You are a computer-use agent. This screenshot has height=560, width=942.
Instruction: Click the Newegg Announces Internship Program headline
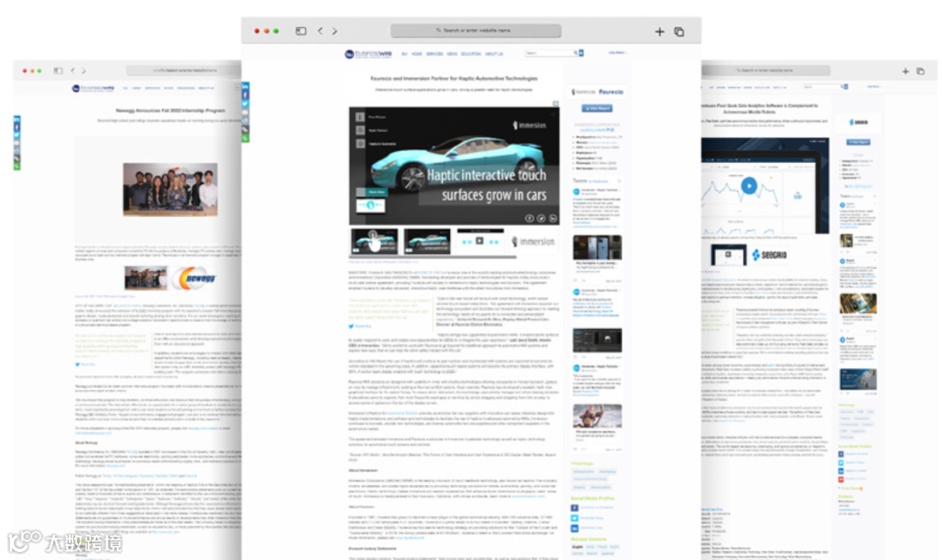171,111
